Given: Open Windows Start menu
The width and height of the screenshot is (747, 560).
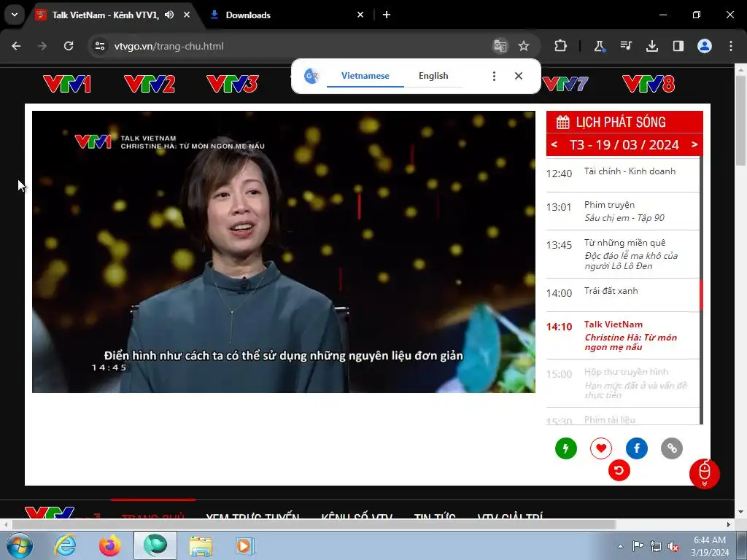Looking at the screenshot, I should tap(18, 545).
